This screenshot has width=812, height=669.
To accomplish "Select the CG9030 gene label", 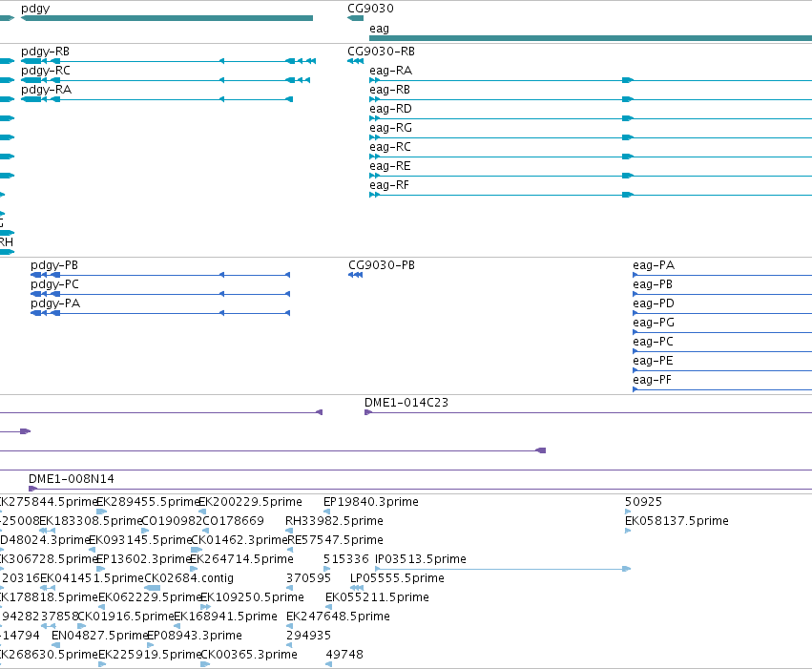I will pyautogui.click(x=370, y=9).
